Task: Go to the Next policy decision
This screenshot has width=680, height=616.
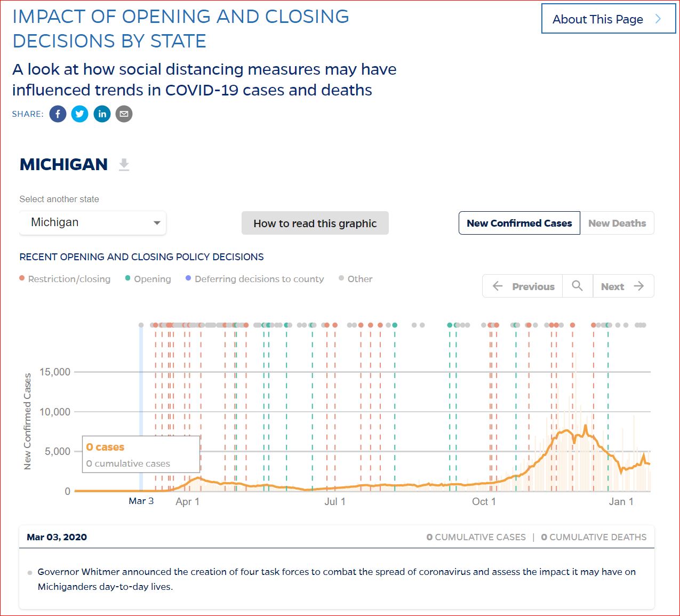Action: pyautogui.click(x=623, y=286)
